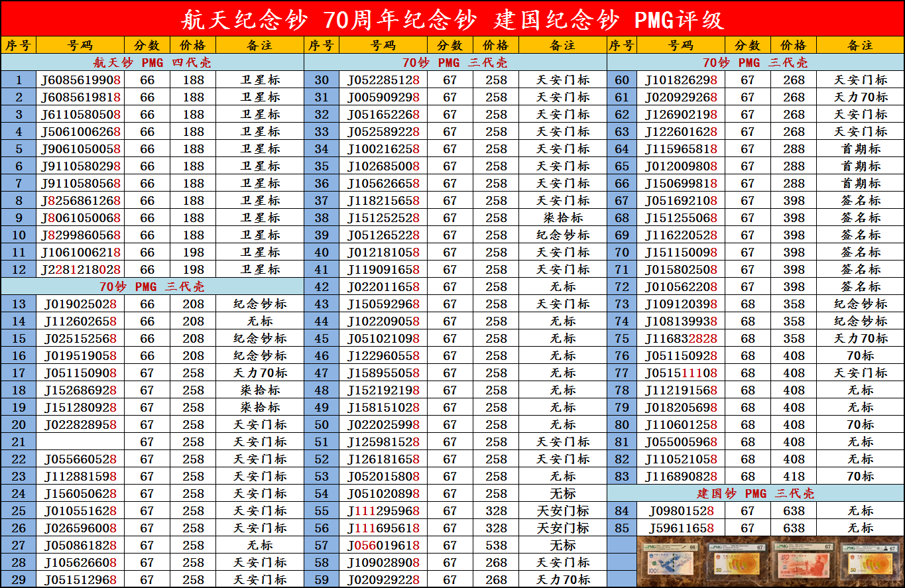Select serial number J150699818
Image resolution: width=905 pixels, height=588 pixels.
point(682,183)
